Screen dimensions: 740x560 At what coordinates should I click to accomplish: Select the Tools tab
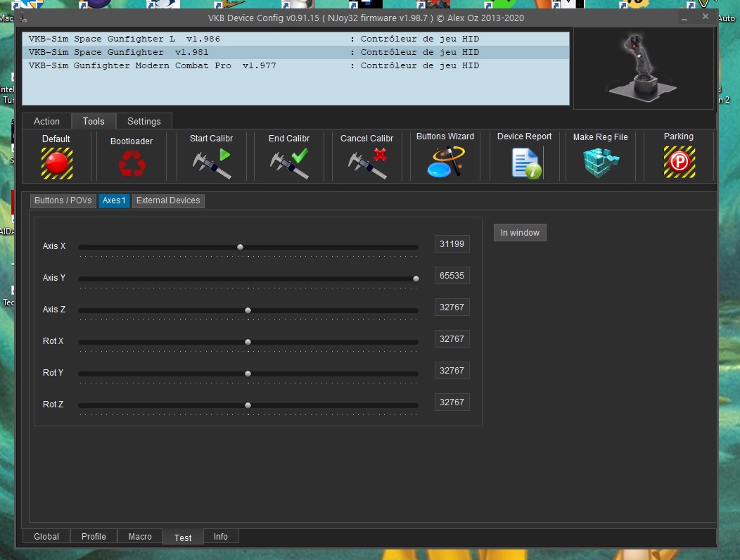[x=94, y=121]
